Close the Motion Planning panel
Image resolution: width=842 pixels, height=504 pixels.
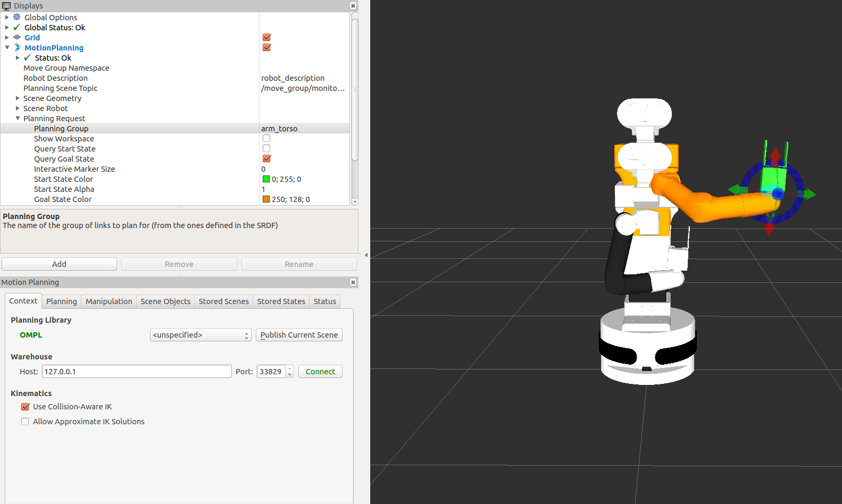[353, 282]
